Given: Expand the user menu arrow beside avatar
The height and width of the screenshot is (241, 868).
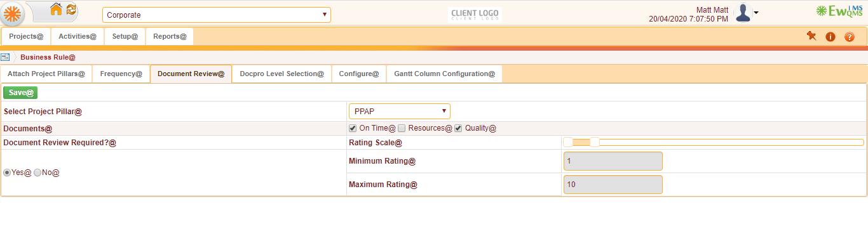Looking at the screenshot, I should click(756, 13).
